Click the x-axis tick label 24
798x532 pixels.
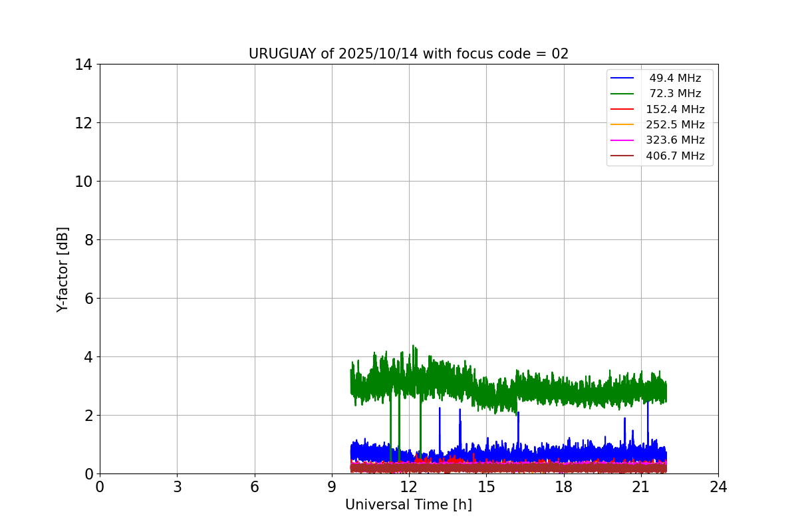[x=718, y=487]
